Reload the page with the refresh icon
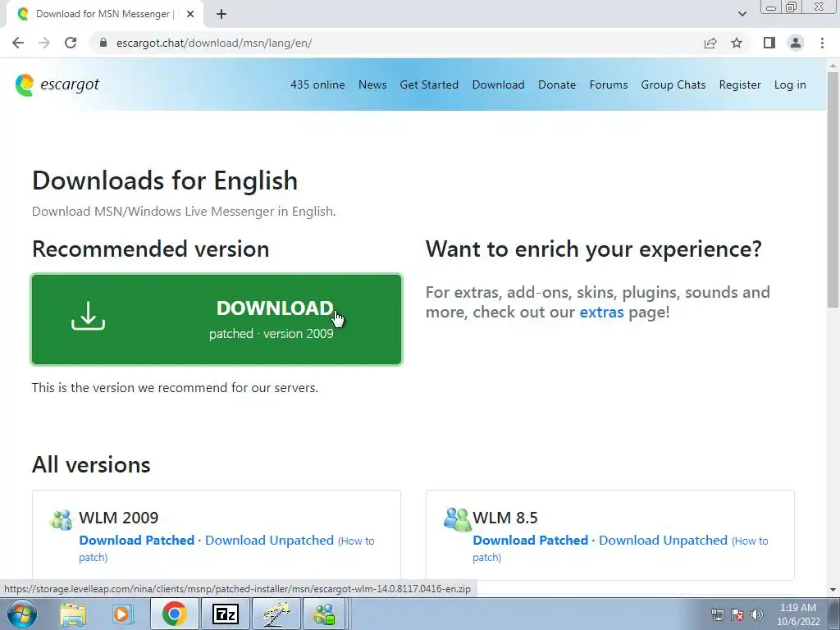 [x=71, y=43]
